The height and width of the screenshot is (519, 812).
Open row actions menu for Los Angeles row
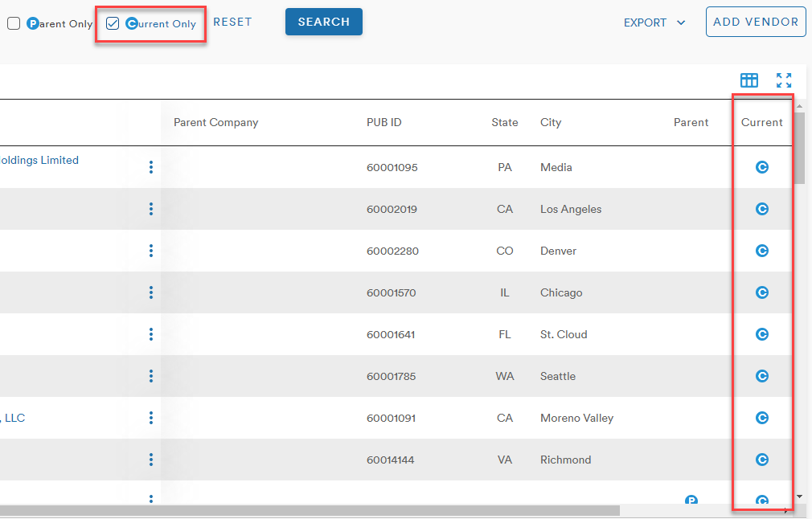pyautogui.click(x=150, y=209)
